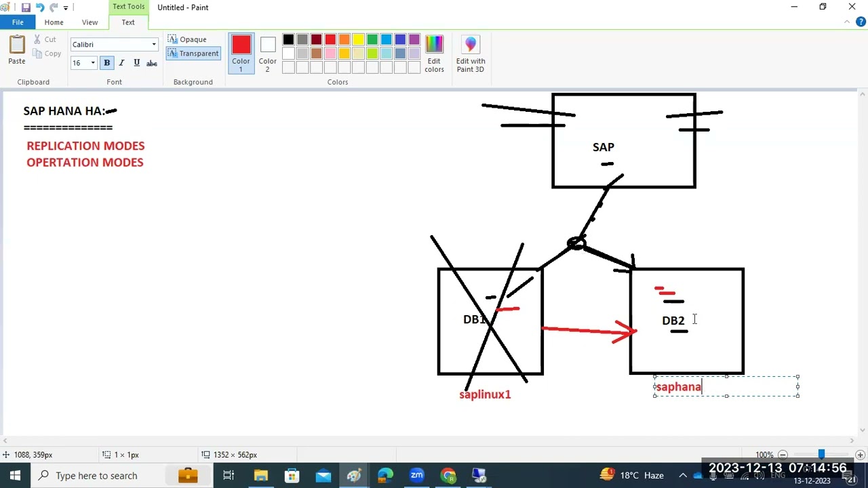This screenshot has height=488, width=868.
Task: Pick the green color swatch
Action: tap(372, 40)
